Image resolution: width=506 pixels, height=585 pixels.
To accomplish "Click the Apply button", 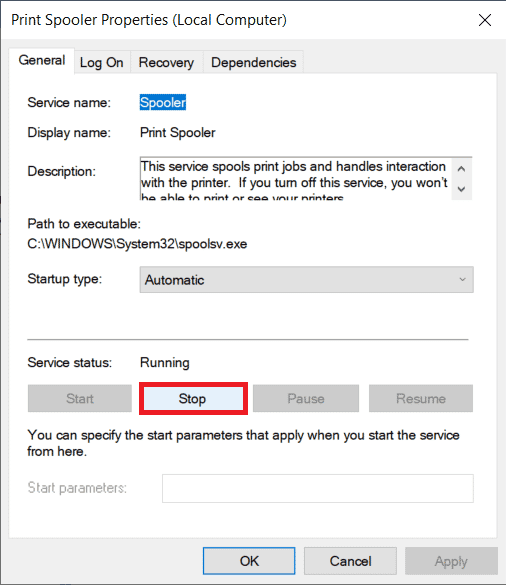I will pyautogui.click(x=451, y=561).
